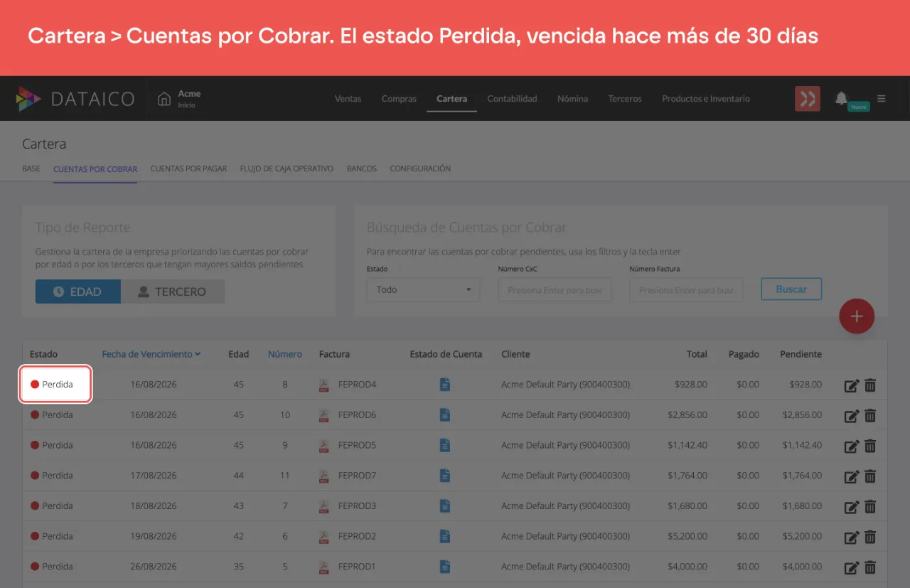
Task: View account statement for FEPROD2
Action: pos(445,536)
